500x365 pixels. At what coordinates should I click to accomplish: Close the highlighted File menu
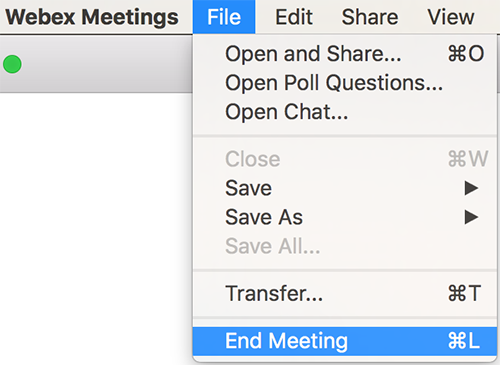coord(224,17)
